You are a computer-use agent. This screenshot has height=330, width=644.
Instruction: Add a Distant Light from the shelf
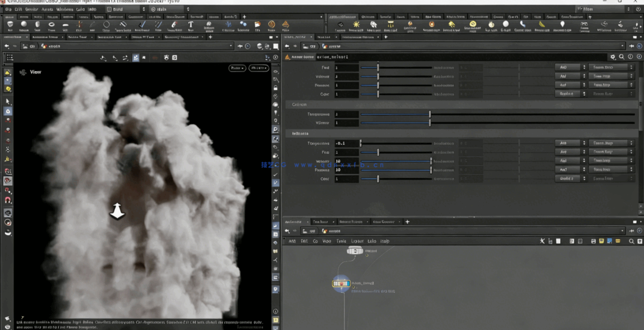click(x=451, y=26)
